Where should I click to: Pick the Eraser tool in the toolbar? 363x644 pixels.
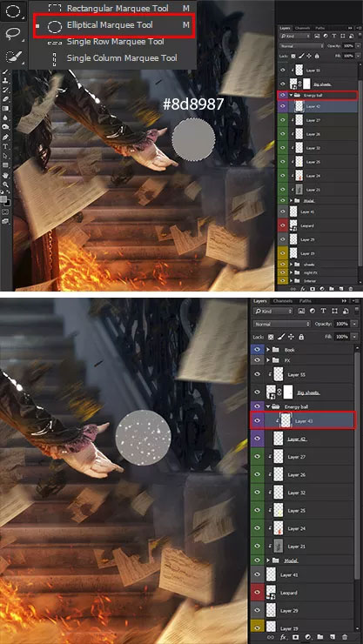[5, 99]
